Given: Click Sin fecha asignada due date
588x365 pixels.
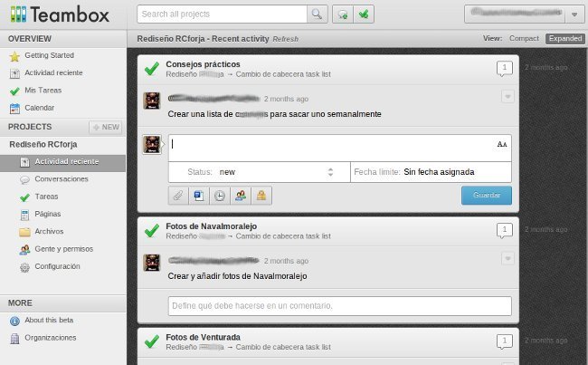Looking at the screenshot, I should pos(439,172).
